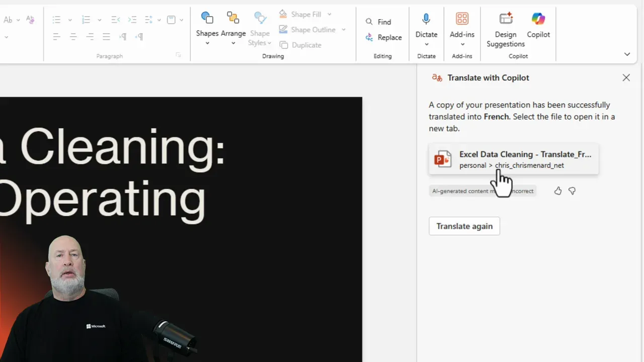
Task: Click the Translate again button
Action: [x=464, y=226]
